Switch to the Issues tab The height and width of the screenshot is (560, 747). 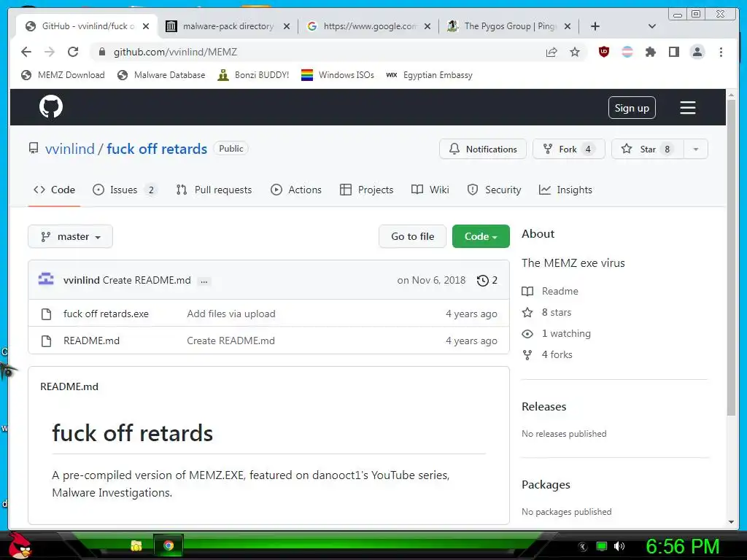pyautogui.click(x=125, y=190)
